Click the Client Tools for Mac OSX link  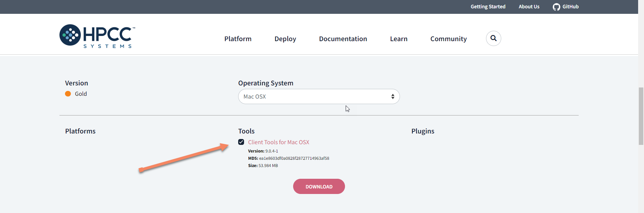(279, 142)
